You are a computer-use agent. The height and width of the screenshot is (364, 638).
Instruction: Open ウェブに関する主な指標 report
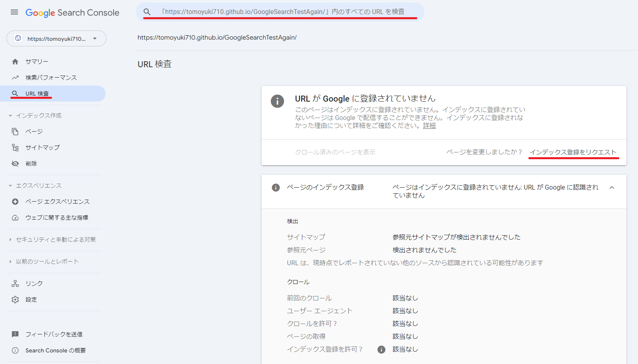(x=53, y=218)
